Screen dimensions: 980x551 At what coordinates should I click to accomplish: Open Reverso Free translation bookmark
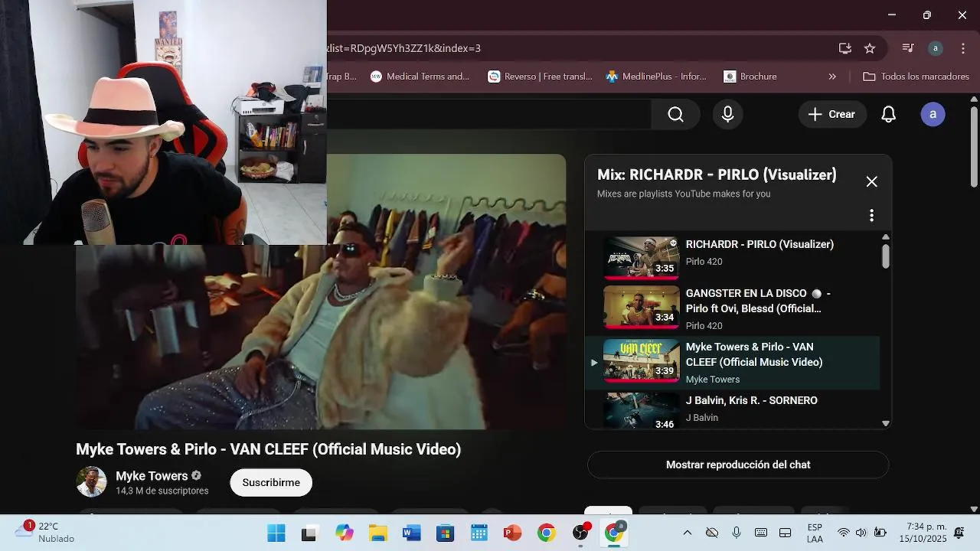click(x=541, y=77)
